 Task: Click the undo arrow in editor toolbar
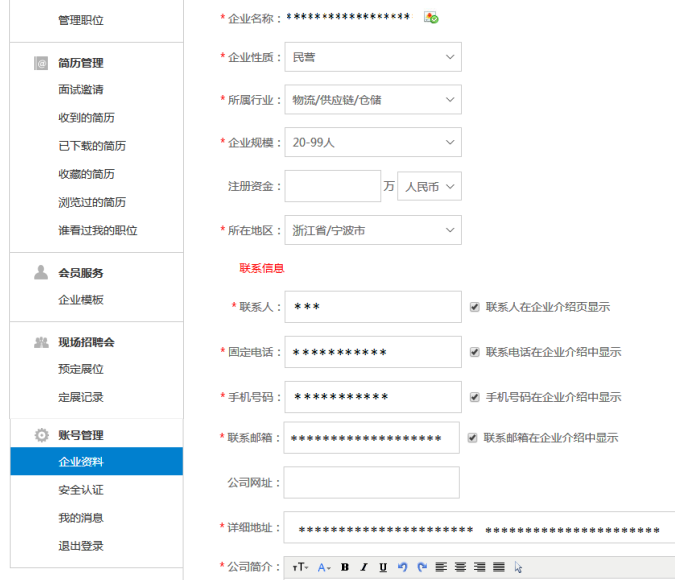[x=403, y=567]
